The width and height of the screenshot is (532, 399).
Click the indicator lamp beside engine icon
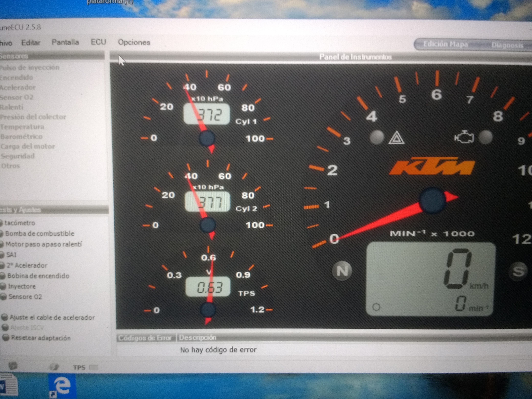pyautogui.click(x=486, y=137)
